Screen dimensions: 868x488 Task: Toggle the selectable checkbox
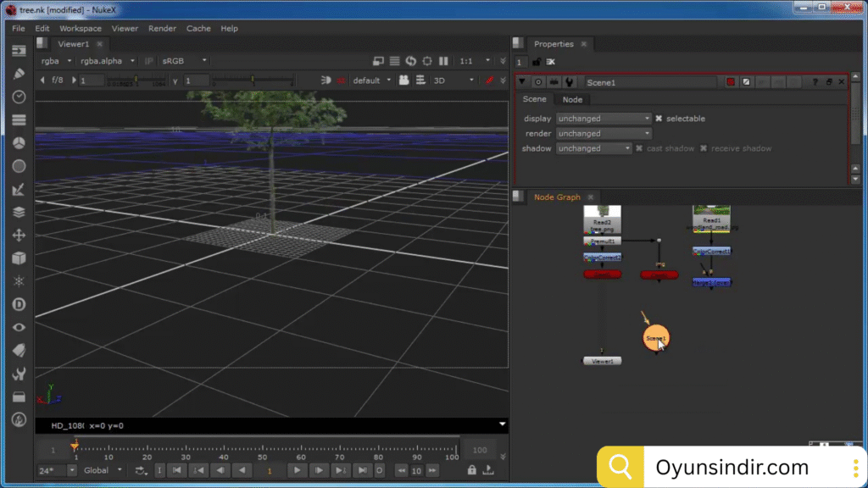659,119
